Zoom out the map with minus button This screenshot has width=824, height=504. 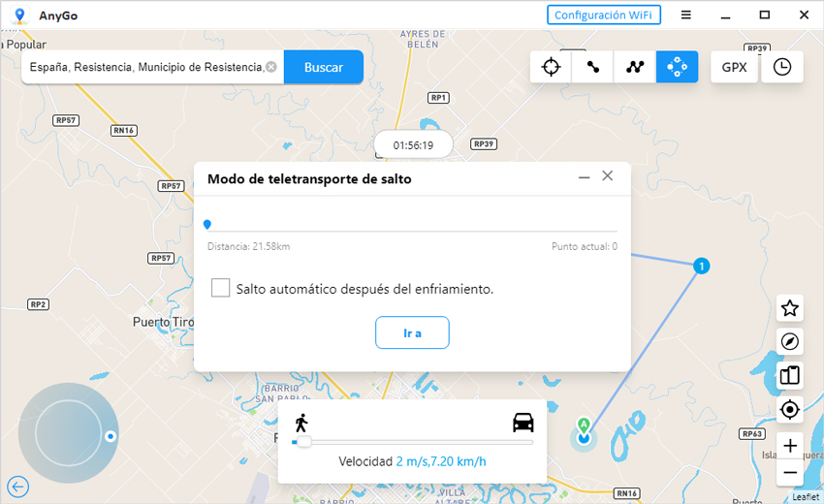pyautogui.click(x=790, y=473)
